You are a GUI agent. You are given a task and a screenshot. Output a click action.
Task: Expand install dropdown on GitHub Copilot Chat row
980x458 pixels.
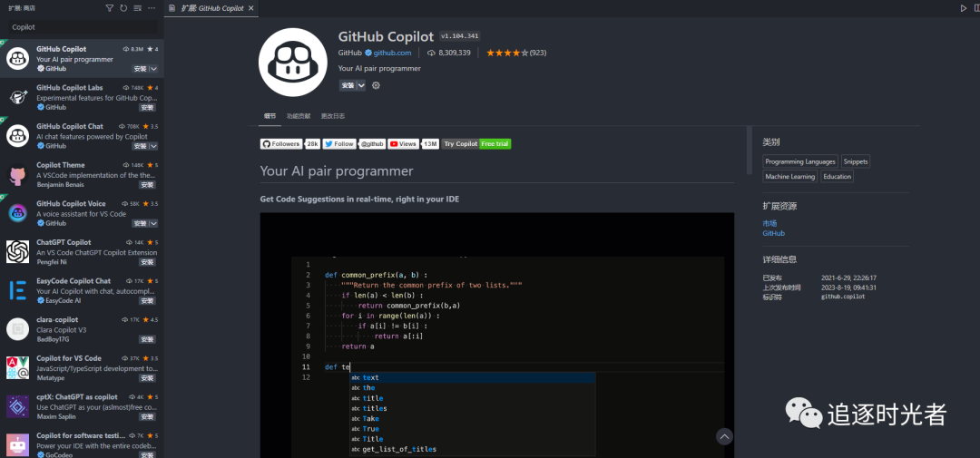[x=153, y=146]
